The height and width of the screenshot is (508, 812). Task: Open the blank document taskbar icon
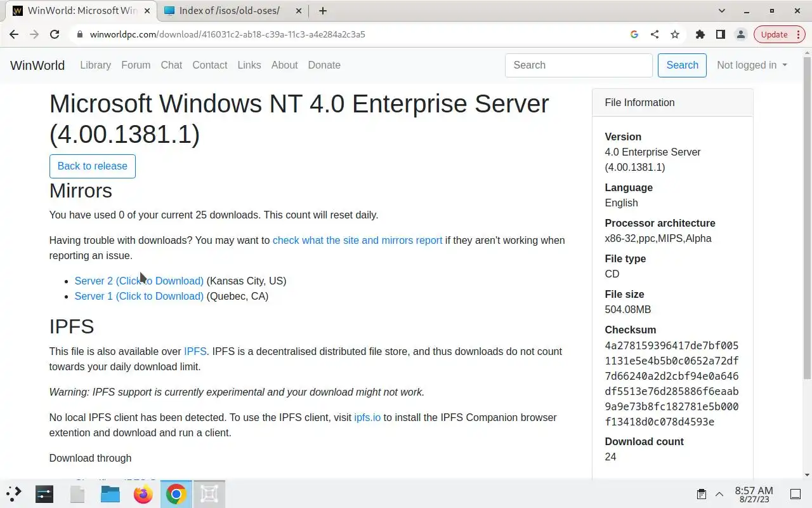77,493
